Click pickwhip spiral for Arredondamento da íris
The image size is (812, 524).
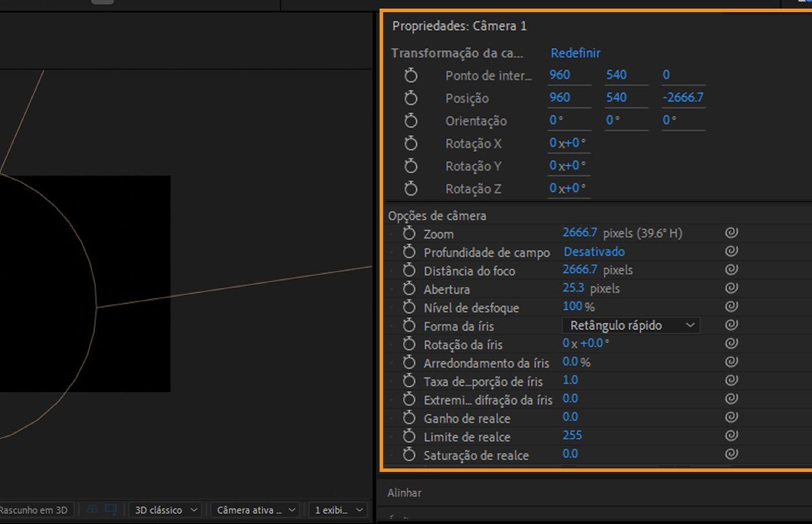731,362
